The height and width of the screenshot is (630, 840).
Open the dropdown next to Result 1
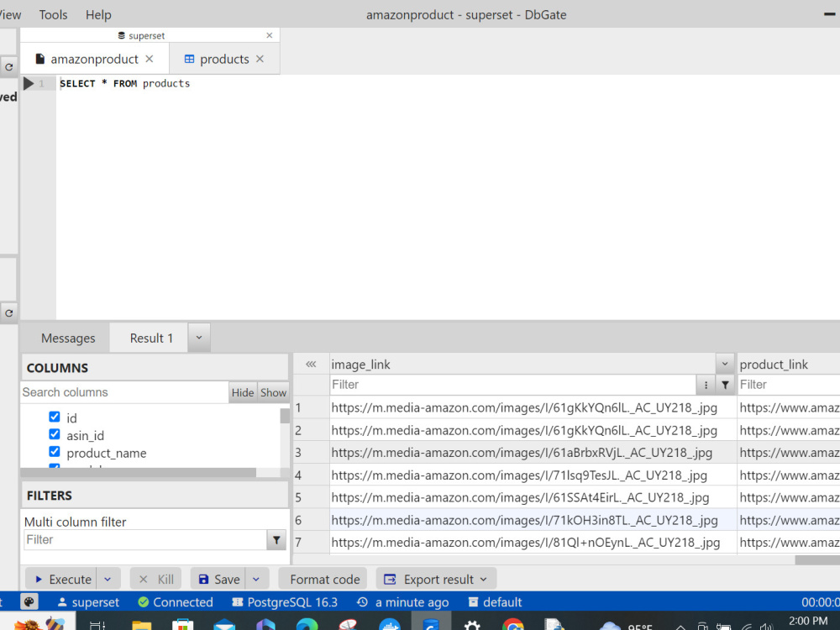199,338
